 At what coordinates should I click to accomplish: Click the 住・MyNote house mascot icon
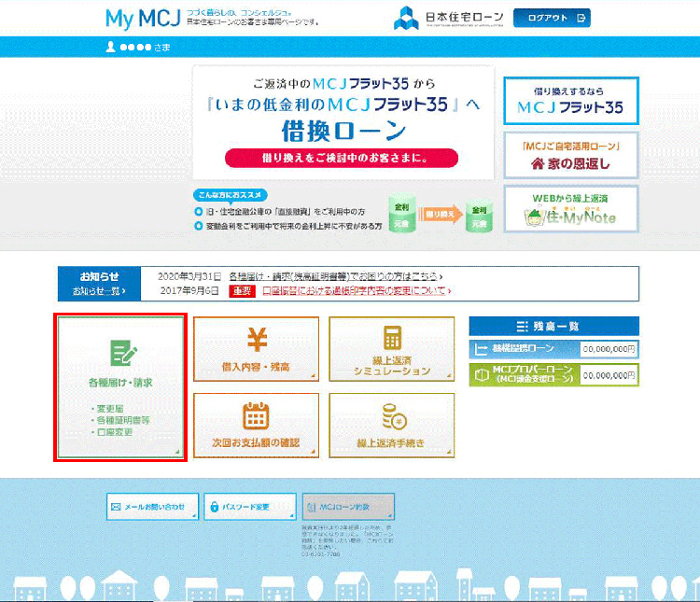(x=535, y=217)
